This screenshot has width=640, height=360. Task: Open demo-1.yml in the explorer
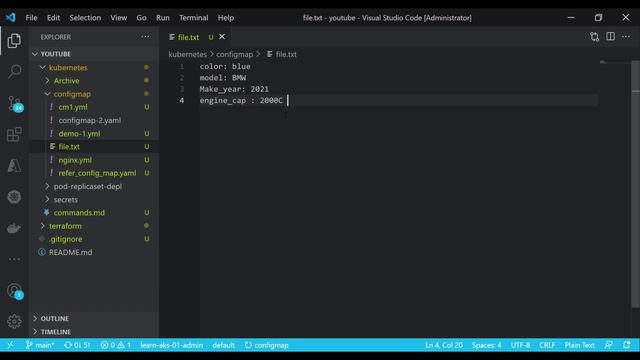tap(94, 133)
